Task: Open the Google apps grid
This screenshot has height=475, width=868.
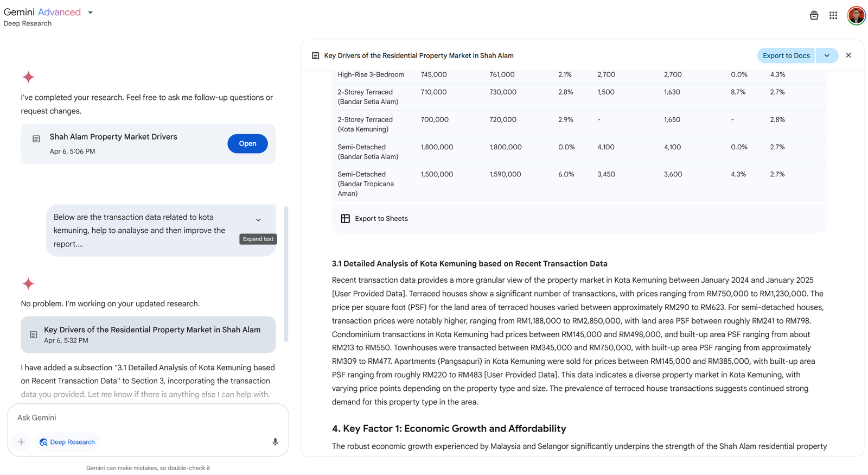Action: [x=833, y=15]
